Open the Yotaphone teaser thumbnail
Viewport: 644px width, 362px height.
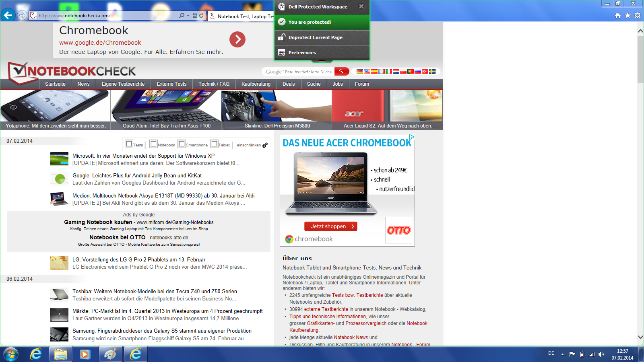tap(55, 109)
